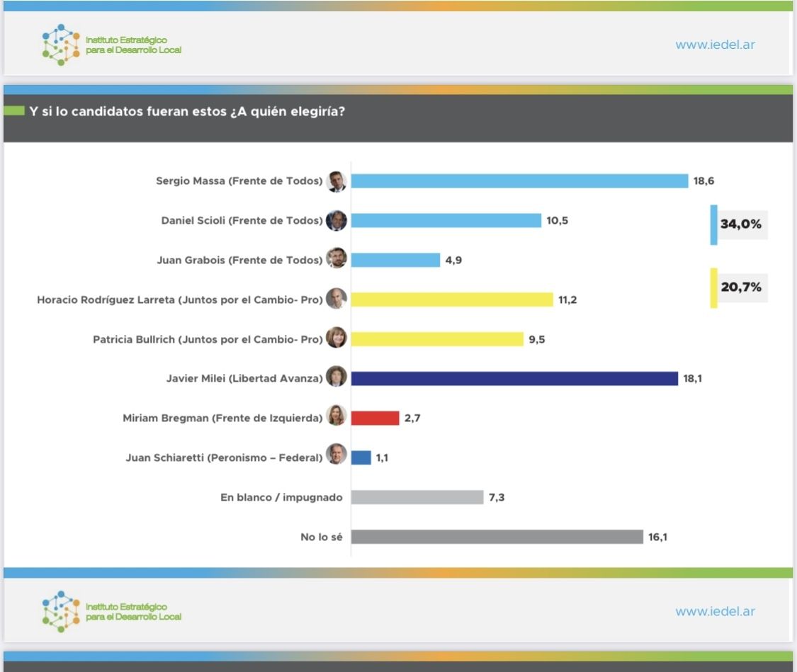Click the dark blue Javier Milei bar
This screenshot has height=672, width=797.
tap(514, 379)
